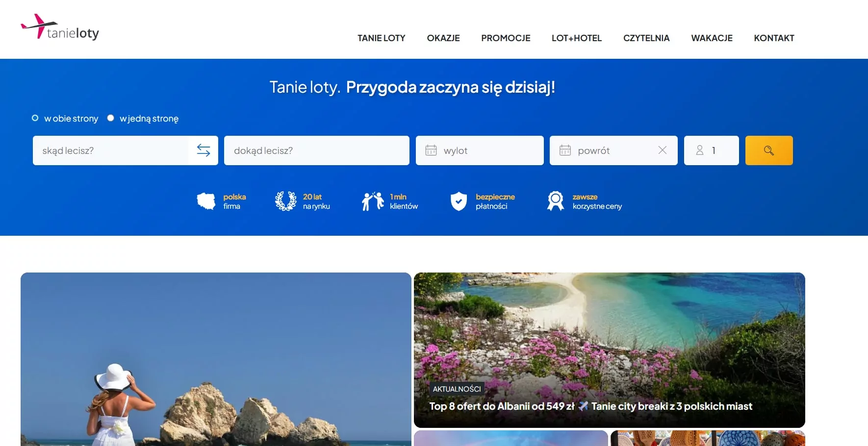Click the high-five 1 mln klientów icon
868x446 pixels.
pos(373,201)
